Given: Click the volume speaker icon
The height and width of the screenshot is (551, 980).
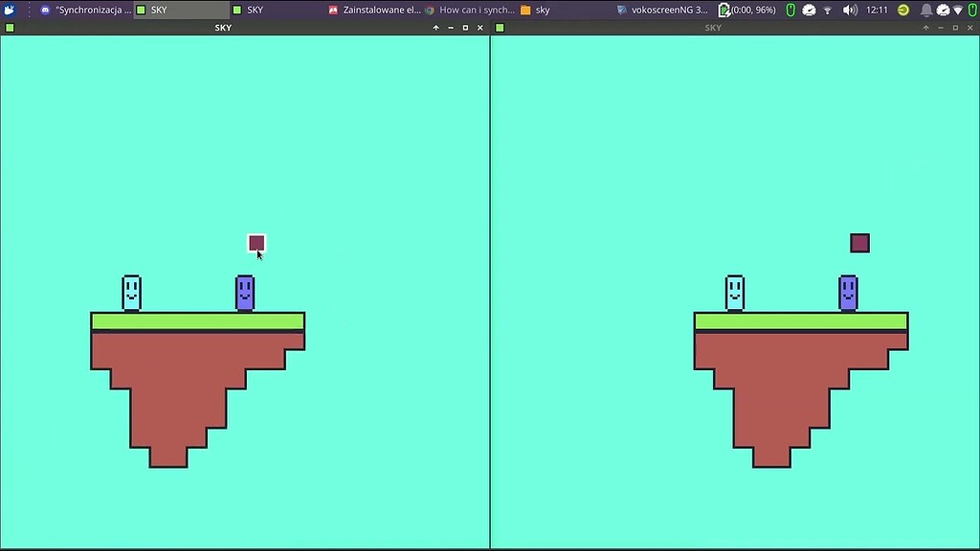Looking at the screenshot, I should click(849, 10).
